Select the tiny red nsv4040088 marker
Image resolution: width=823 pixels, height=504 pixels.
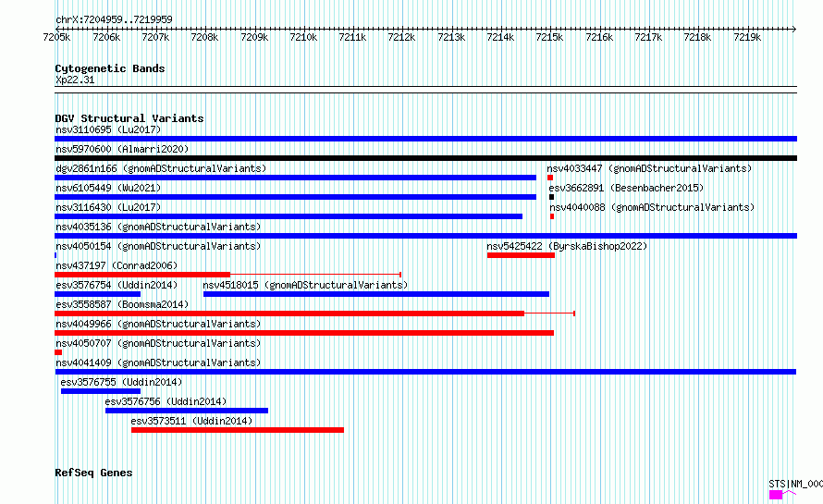click(x=552, y=216)
